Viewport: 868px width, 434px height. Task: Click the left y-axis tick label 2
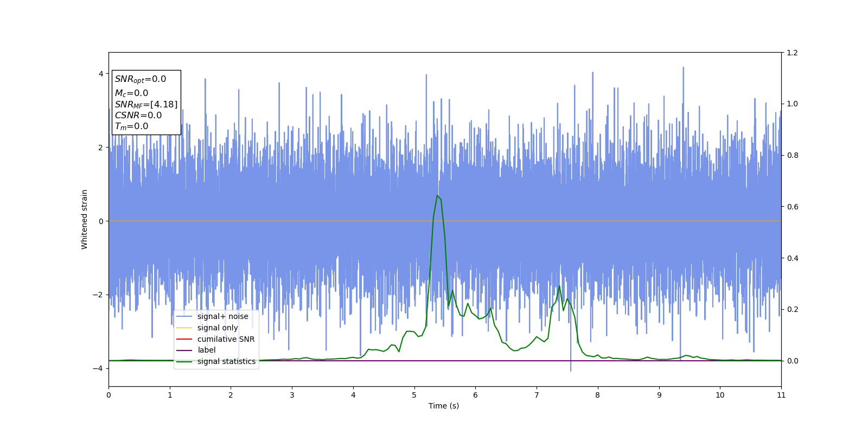coord(101,148)
